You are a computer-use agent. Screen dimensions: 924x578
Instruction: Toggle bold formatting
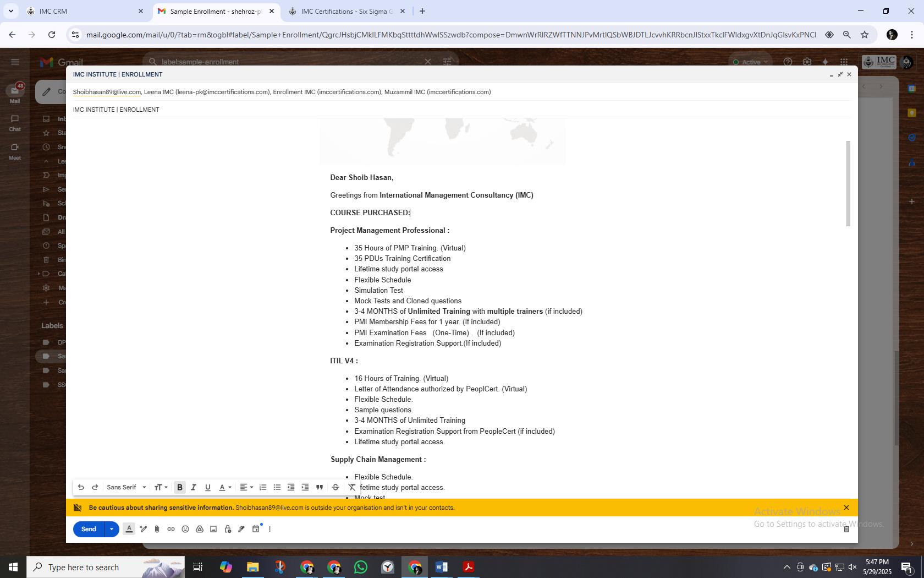[179, 487]
